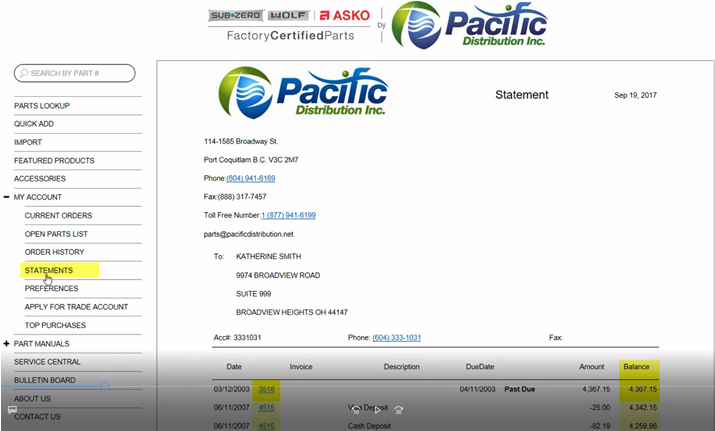
Task: Open invoice 4515 in Cash Deposit row
Action: pos(267,426)
